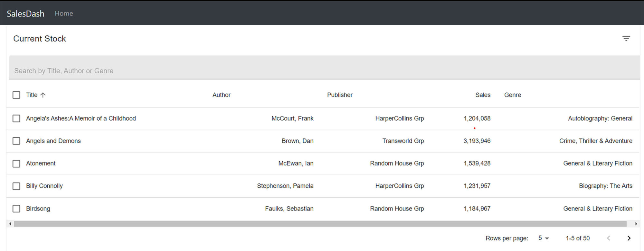Image resolution: width=644 pixels, height=251 pixels.
Task: Sort by the Author column header
Action: pyautogui.click(x=221, y=95)
